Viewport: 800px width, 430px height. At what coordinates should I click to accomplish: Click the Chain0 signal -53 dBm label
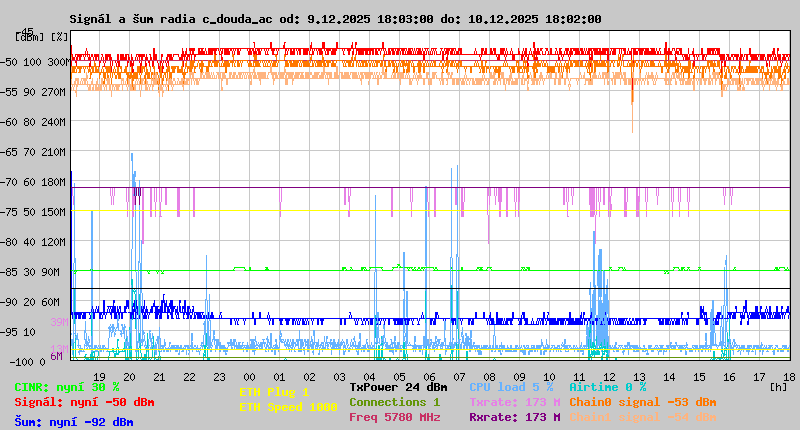coord(642,402)
